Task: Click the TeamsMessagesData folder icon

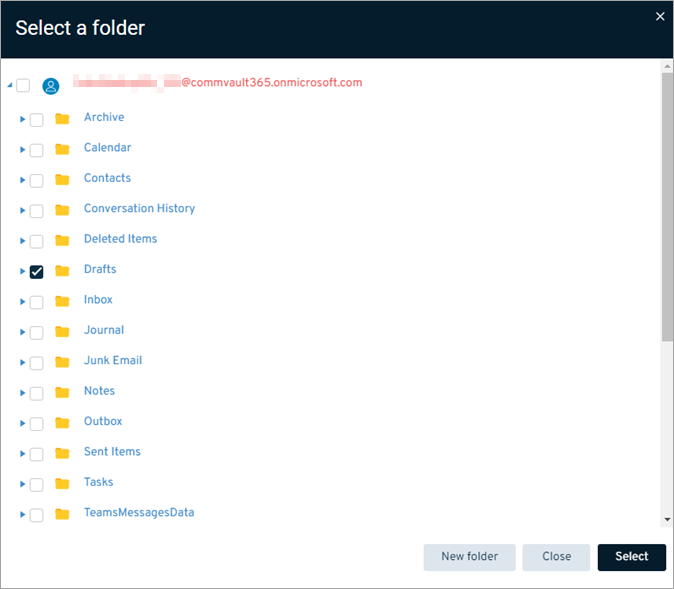Action: click(x=62, y=515)
